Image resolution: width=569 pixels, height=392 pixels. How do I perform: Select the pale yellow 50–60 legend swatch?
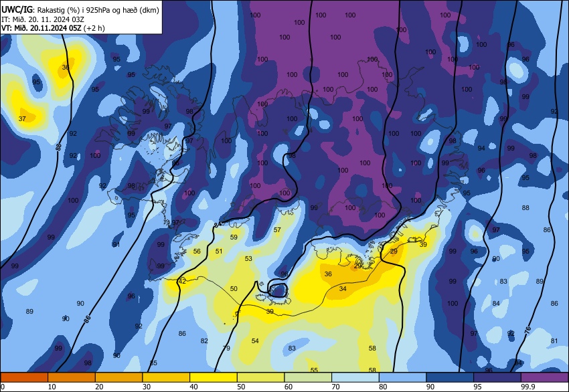coord(260,377)
